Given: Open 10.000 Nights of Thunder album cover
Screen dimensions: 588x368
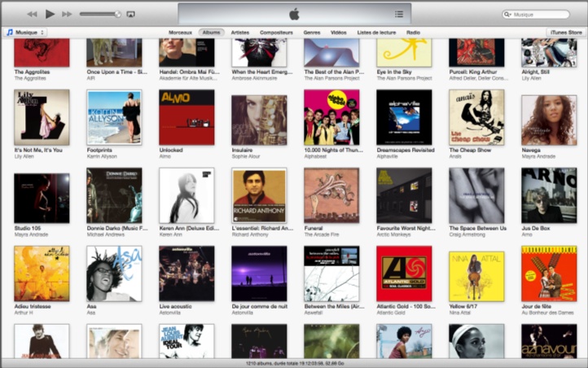Looking at the screenshot, I should [x=331, y=117].
